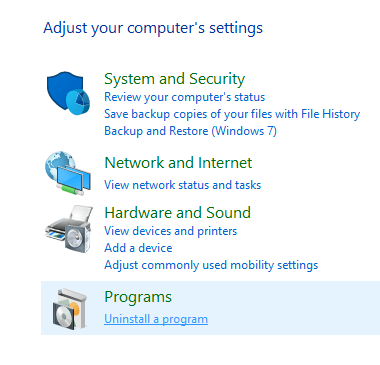Screen dimensions: 380x365
Task: Choose Add a device
Action: [x=138, y=248]
